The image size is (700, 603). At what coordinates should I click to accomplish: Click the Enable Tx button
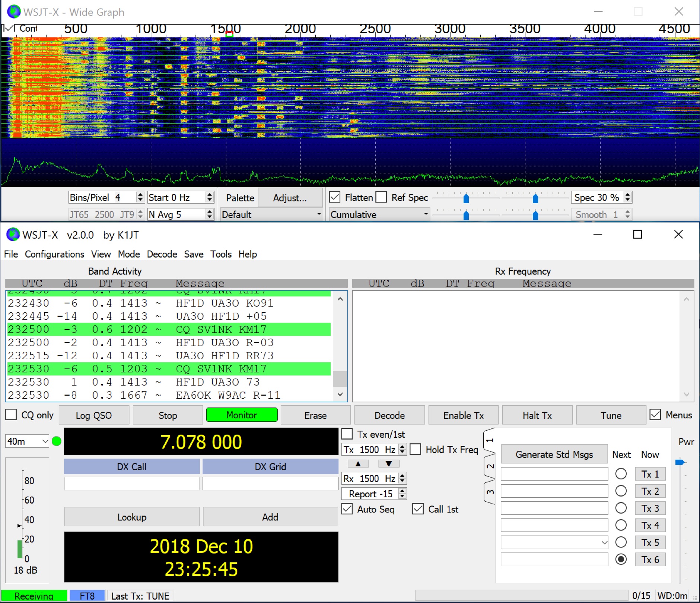(x=463, y=415)
